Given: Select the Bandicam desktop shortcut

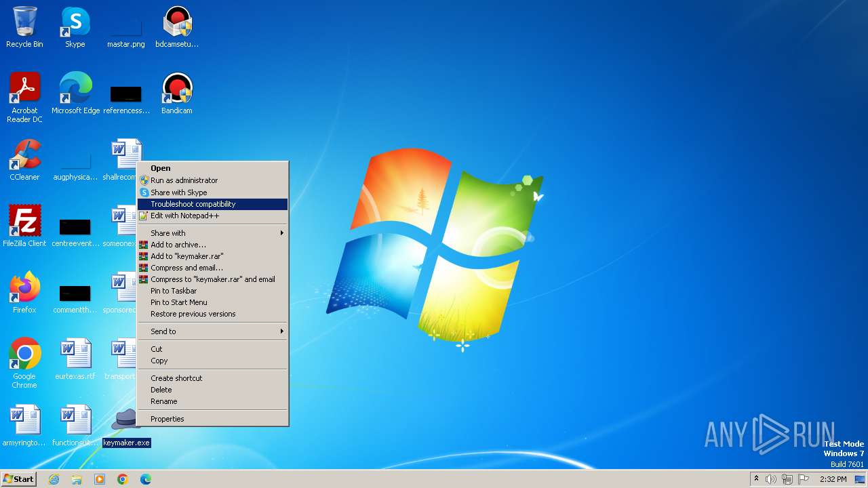Looking at the screenshot, I should pos(177,94).
